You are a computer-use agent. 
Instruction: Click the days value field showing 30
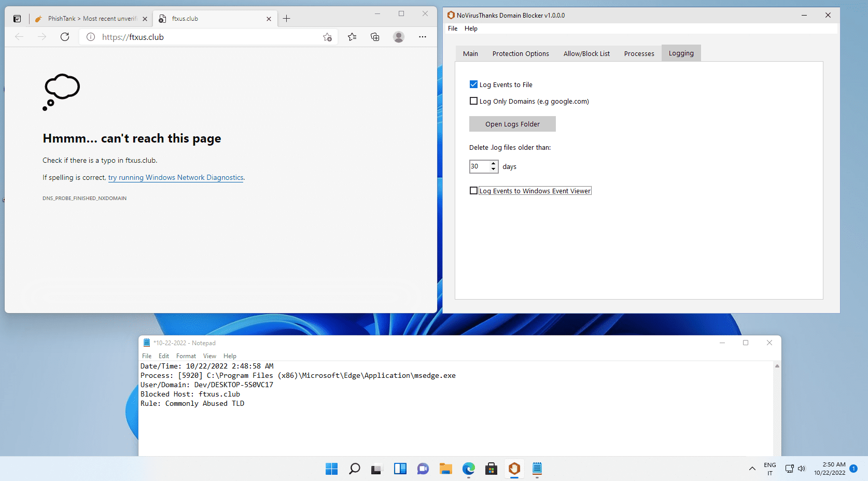click(479, 166)
